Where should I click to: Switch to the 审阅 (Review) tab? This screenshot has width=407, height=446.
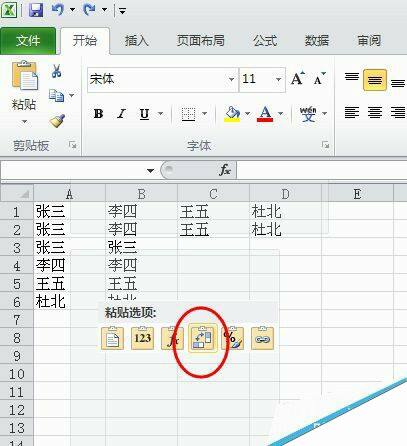coord(369,41)
